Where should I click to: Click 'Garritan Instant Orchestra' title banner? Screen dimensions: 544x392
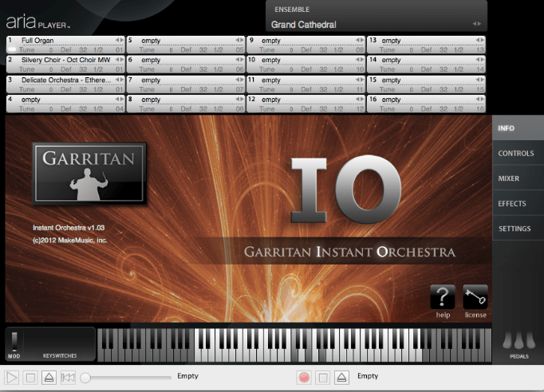349,252
